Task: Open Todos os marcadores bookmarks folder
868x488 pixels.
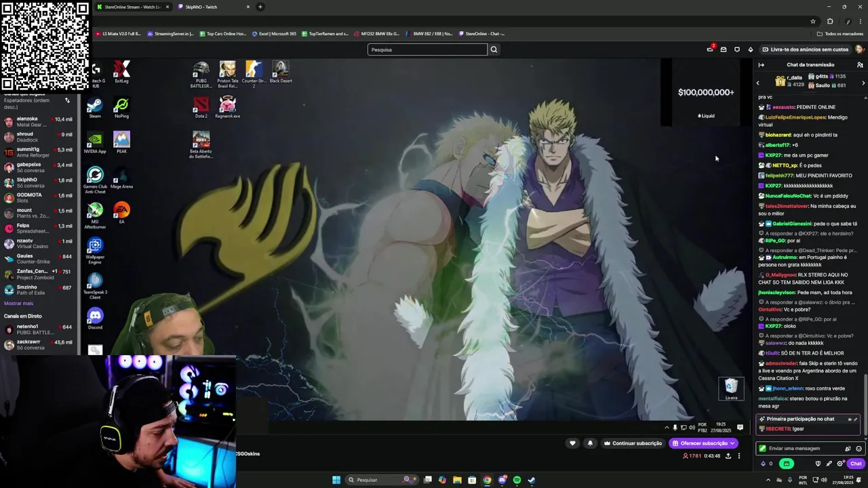Action: click(x=840, y=33)
